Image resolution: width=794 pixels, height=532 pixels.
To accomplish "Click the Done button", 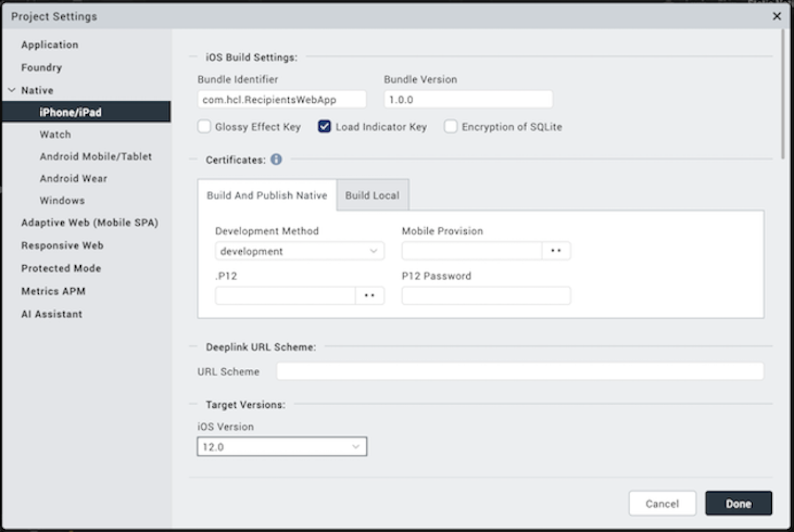I will pyautogui.click(x=738, y=504).
